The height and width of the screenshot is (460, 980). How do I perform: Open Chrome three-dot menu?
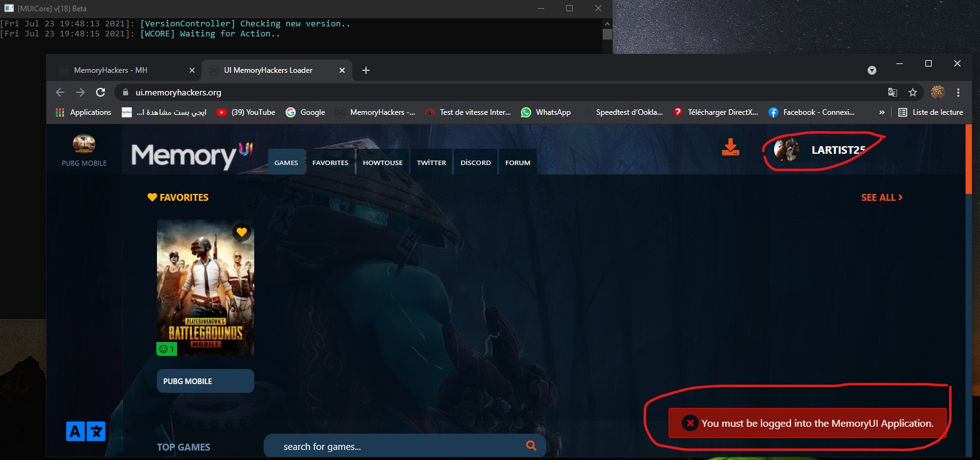958,92
